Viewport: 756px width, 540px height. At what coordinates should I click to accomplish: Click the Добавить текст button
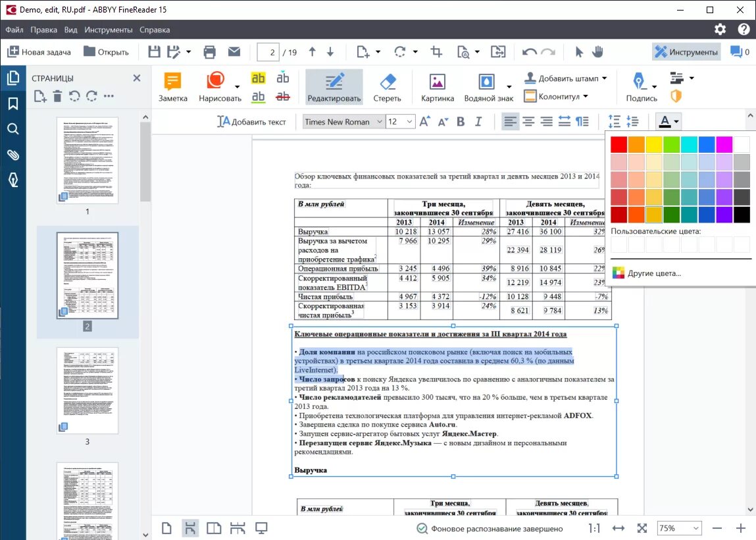click(251, 122)
